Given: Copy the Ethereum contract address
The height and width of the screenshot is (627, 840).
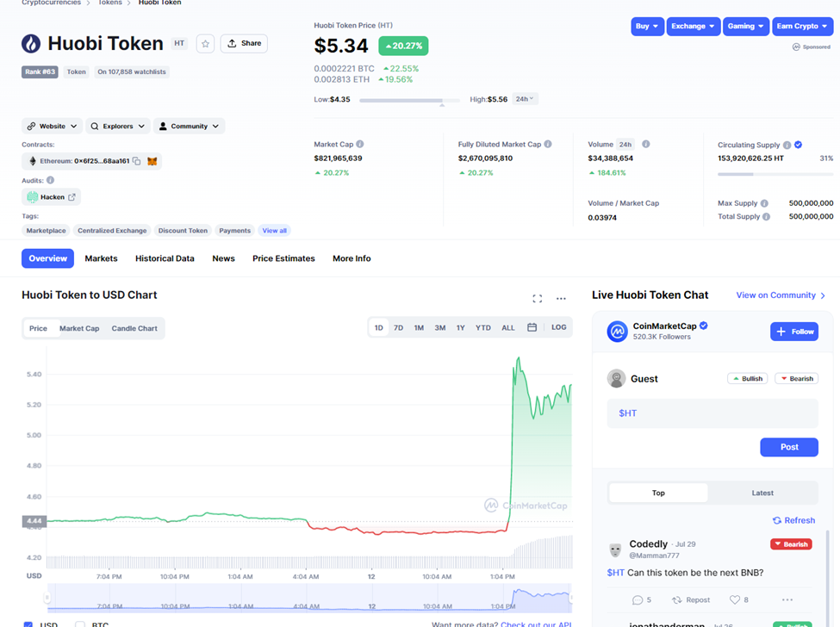Looking at the screenshot, I should point(137,161).
